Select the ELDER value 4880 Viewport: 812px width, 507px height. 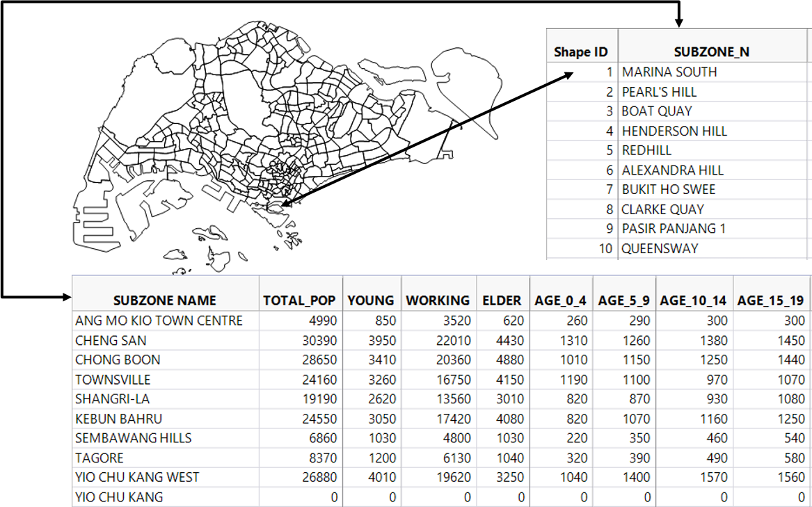502,360
